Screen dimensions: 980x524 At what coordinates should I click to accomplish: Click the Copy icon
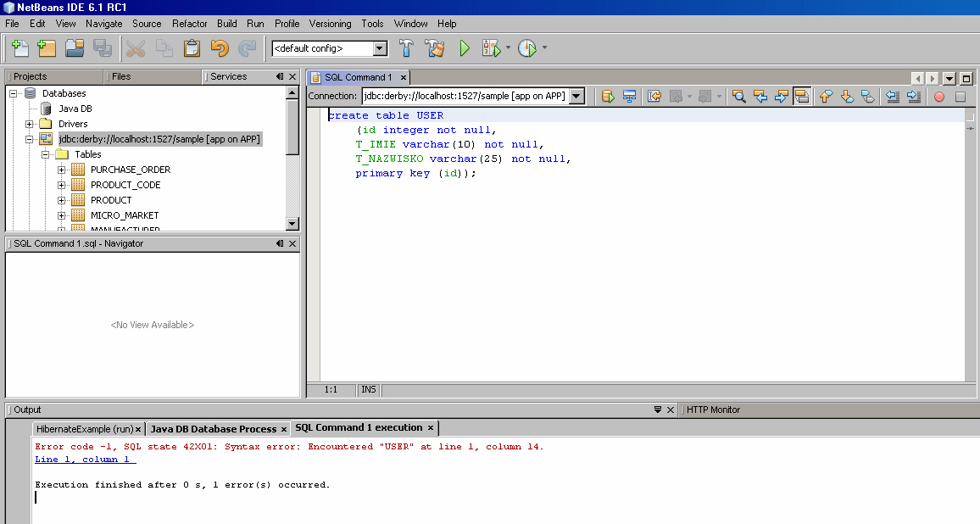coord(164,48)
